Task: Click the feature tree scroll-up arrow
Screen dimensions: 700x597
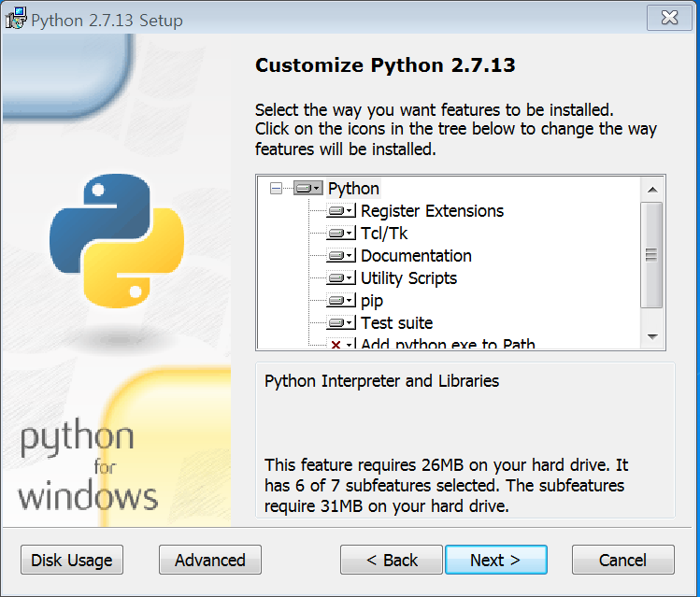Action: pyautogui.click(x=652, y=190)
